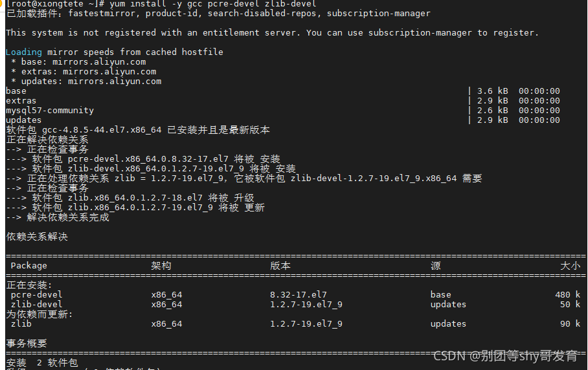The width and height of the screenshot is (588, 370).
Task: Click the 'This system is not registered' message
Action: pos(272,33)
